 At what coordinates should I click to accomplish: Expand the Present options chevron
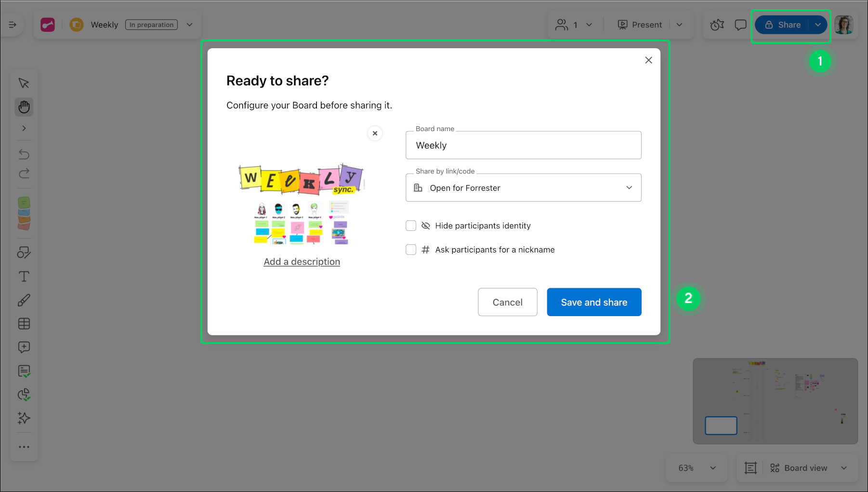[x=680, y=25]
